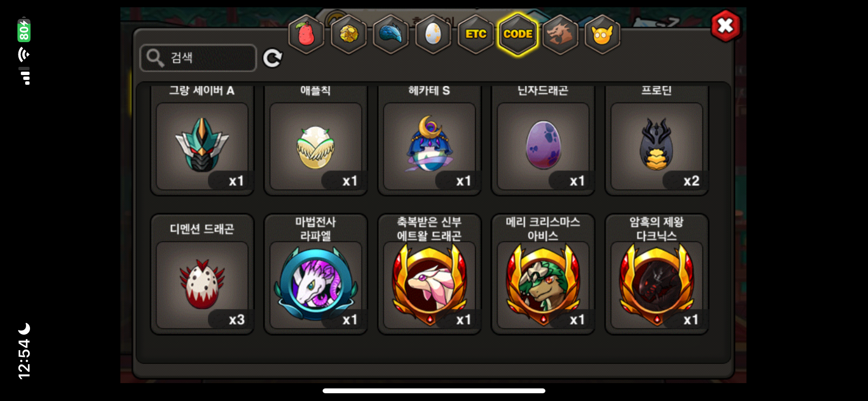The height and width of the screenshot is (401, 868).
Task: Pick the 메리 크리스마스 아비스 badge
Action: tap(543, 275)
